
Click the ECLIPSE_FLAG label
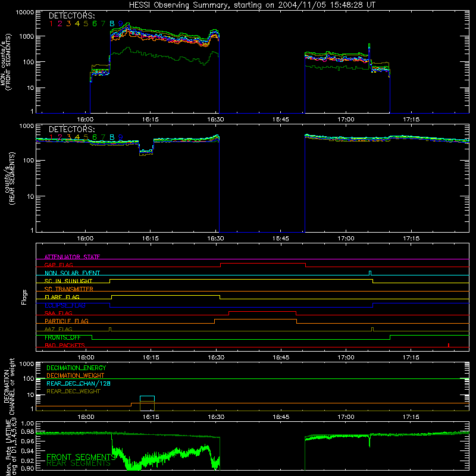point(65,305)
